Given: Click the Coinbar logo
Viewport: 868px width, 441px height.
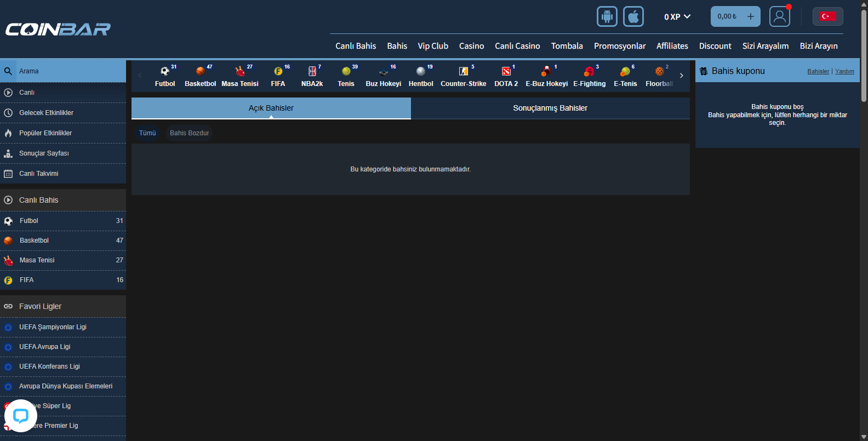Looking at the screenshot, I should click(x=58, y=29).
